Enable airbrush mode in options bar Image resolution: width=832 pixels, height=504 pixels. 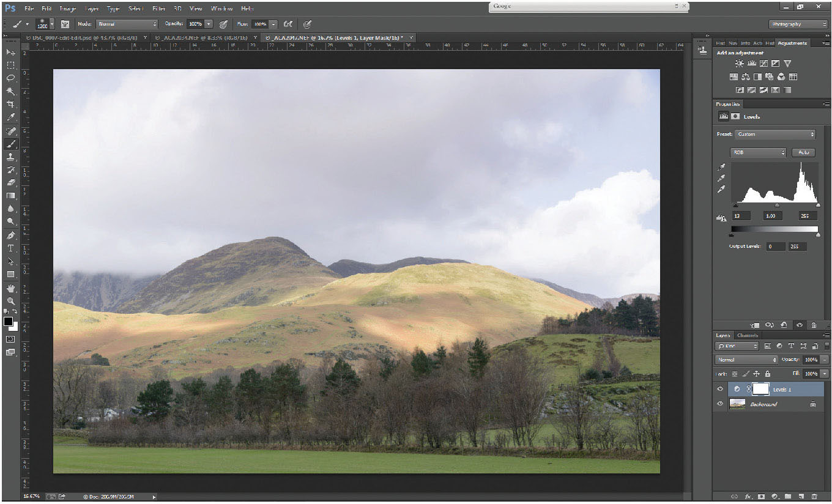point(288,24)
